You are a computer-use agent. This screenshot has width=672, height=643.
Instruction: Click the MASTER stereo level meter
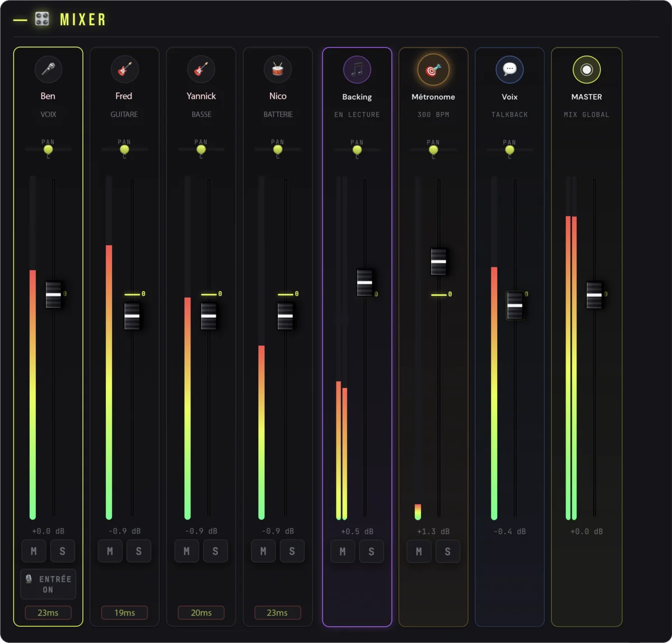(x=571, y=348)
